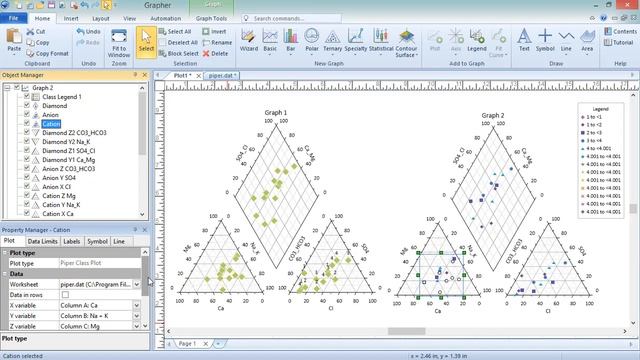Click the Cut scissors icon

point(30,31)
